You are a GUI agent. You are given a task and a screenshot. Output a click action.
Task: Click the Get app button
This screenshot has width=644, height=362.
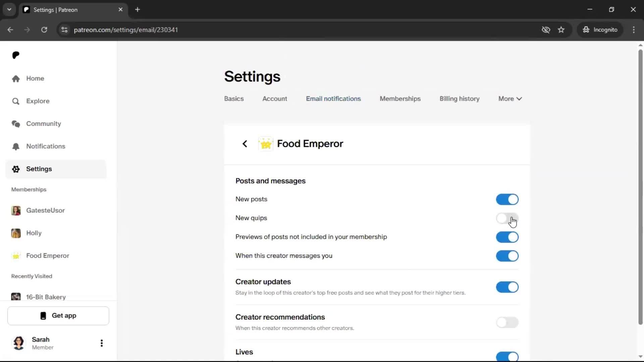click(58, 316)
